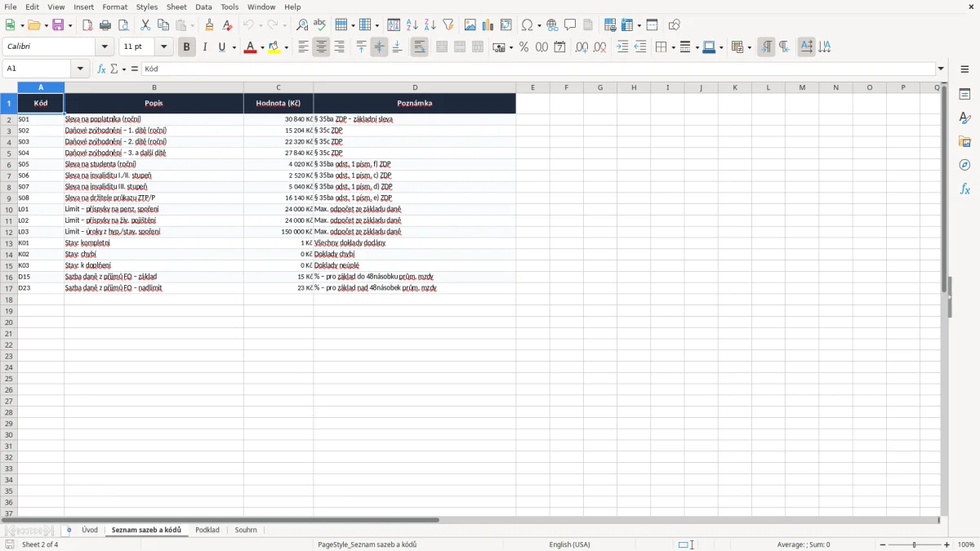Insert chart icon
The width and height of the screenshot is (980, 551).
pos(488,25)
